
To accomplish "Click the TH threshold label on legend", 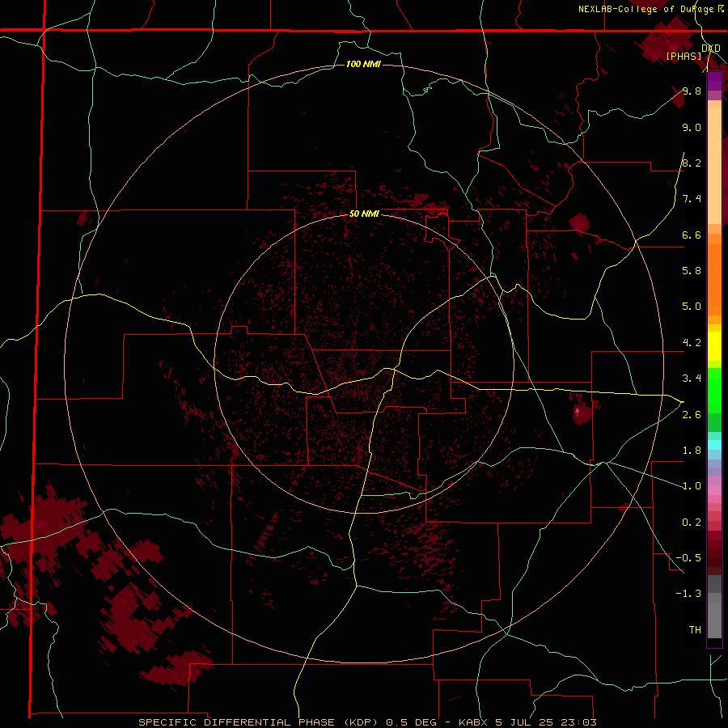I will coord(695,630).
